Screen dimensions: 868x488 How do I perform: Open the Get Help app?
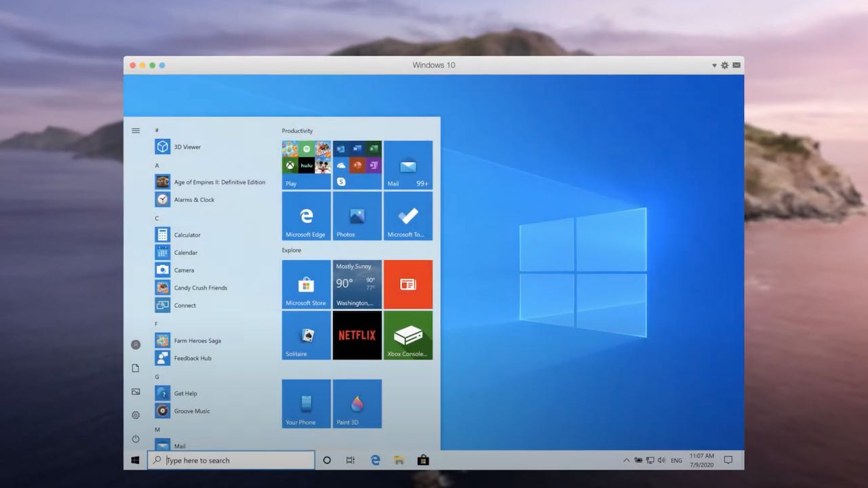[210, 394]
